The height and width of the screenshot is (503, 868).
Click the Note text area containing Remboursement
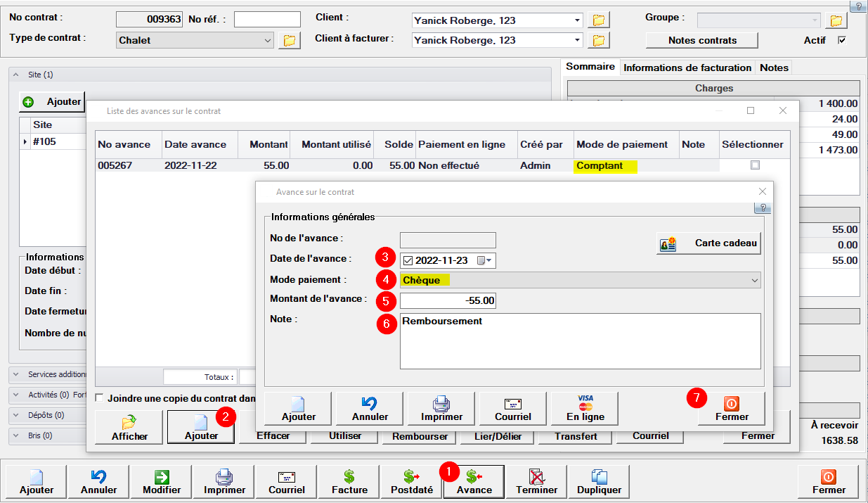581,341
